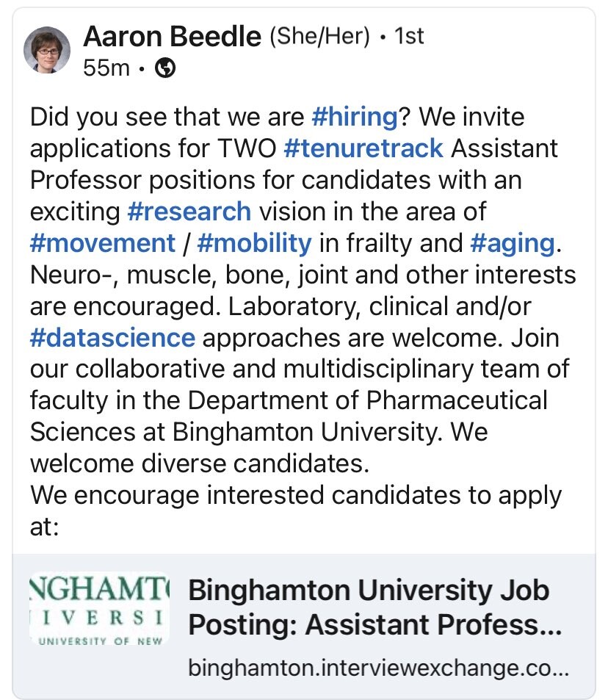This screenshot has height=700, width=608.
Task: Browse the #datascience hashtag
Action: 112,338
